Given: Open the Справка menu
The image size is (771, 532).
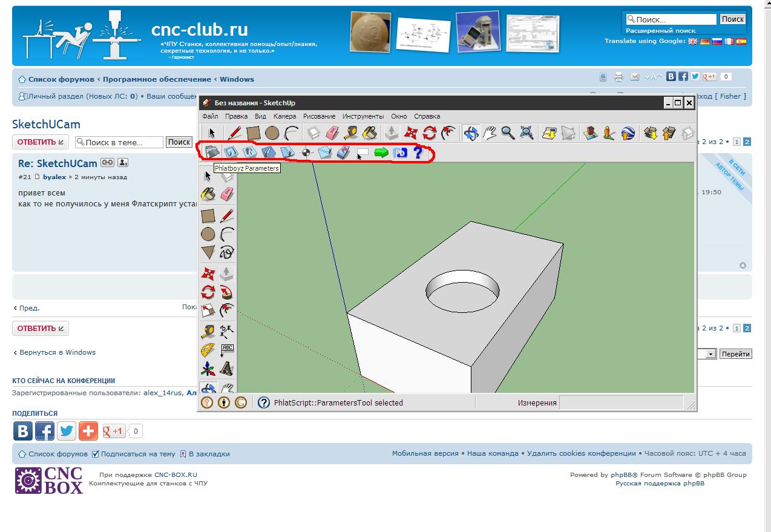Looking at the screenshot, I should coord(427,116).
